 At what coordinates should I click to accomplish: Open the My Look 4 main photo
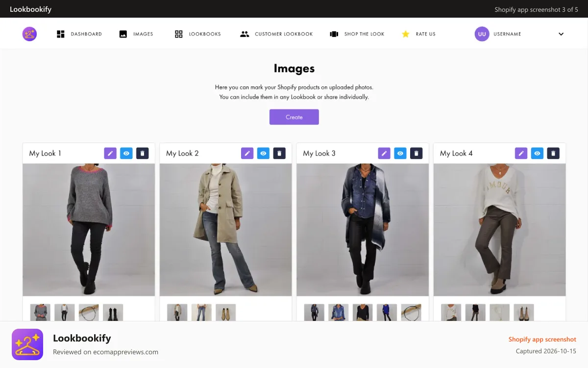point(500,230)
